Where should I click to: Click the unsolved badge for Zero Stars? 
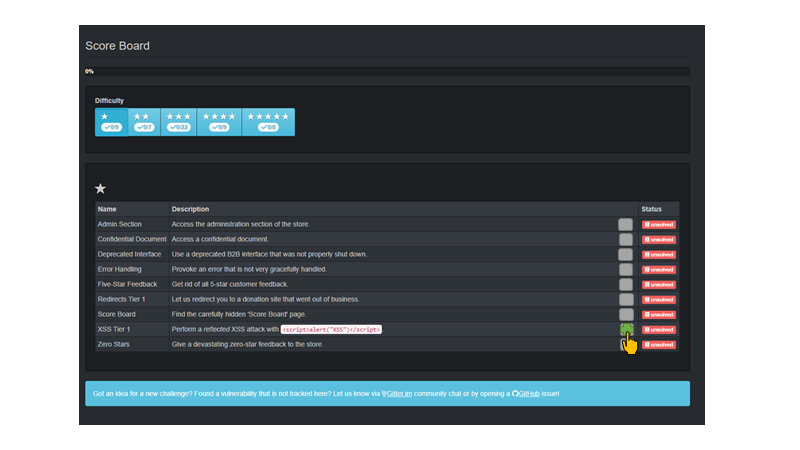659,344
